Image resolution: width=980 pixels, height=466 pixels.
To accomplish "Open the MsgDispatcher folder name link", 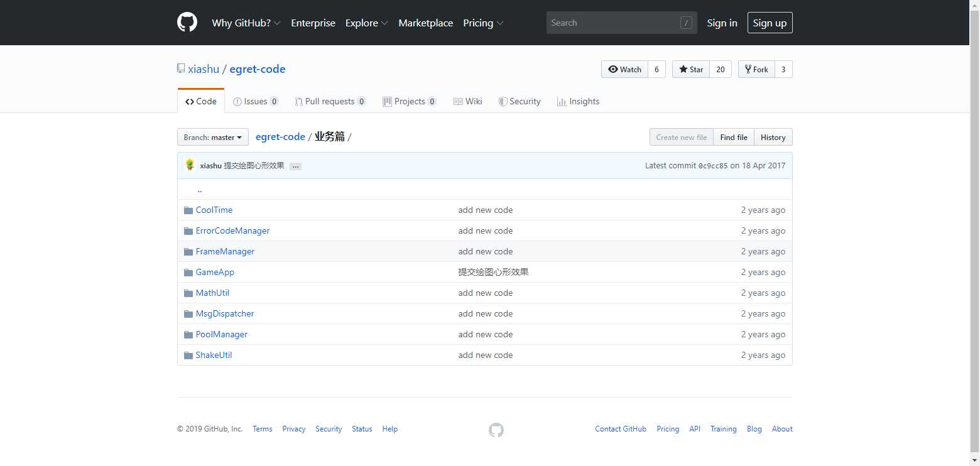I will pyautogui.click(x=225, y=314).
